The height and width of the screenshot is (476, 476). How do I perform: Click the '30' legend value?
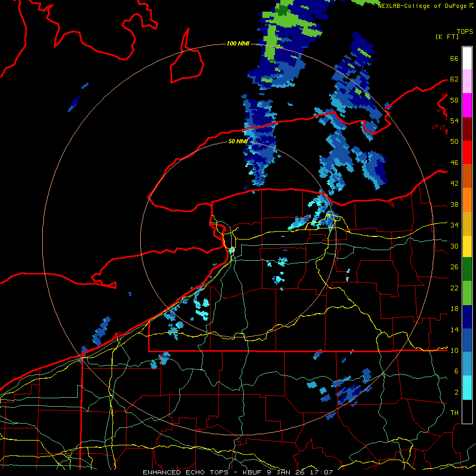click(x=454, y=246)
